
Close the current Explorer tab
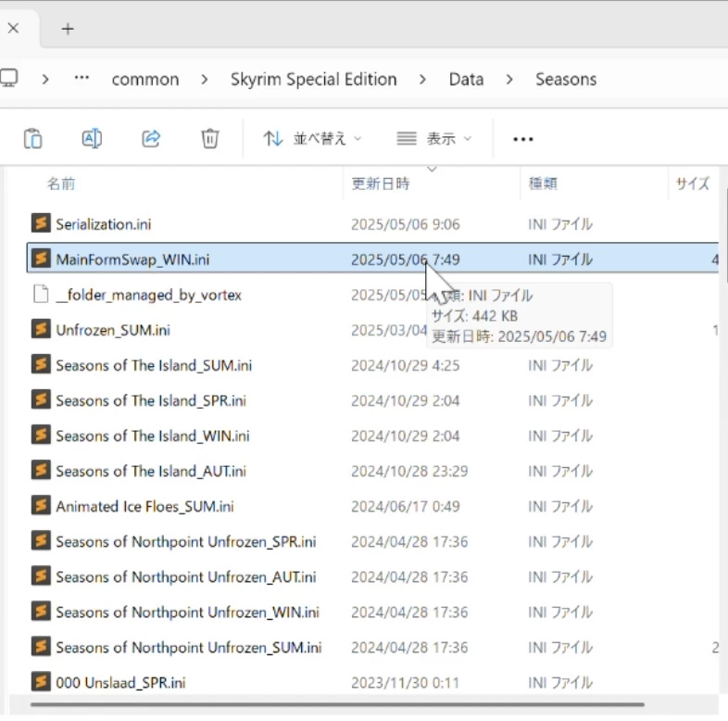pyautogui.click(x=14, y=29)
